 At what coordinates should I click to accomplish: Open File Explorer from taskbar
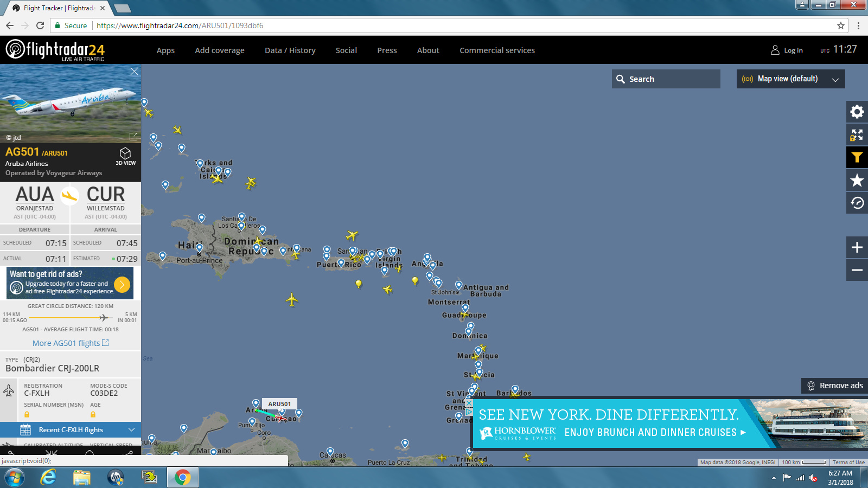82,478
